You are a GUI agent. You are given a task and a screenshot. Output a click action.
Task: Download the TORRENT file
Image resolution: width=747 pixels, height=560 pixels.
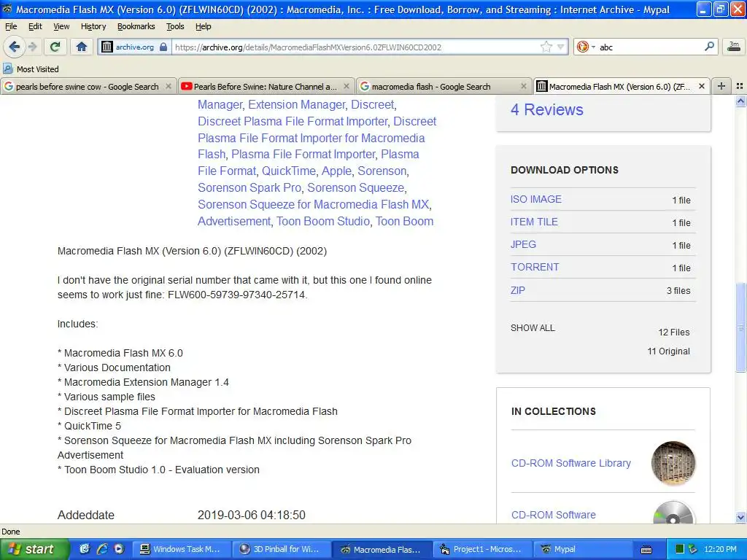[x=535, y=267]
